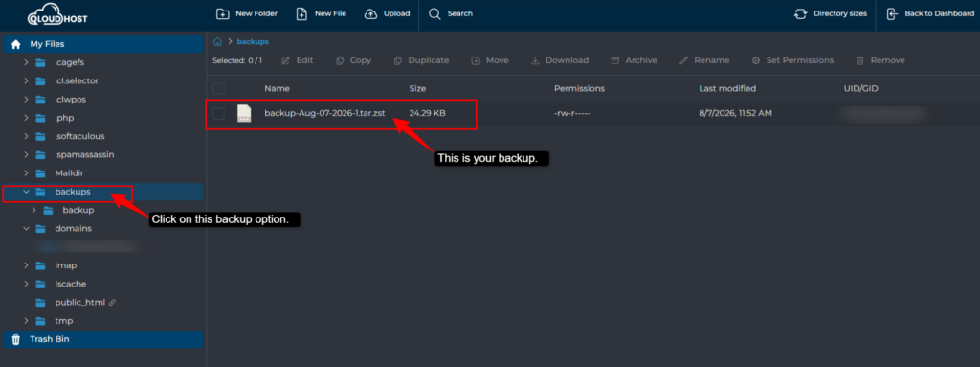Screen dimensions: 980x367
Task: Select the tmp folder label
Action: (64, 321)
